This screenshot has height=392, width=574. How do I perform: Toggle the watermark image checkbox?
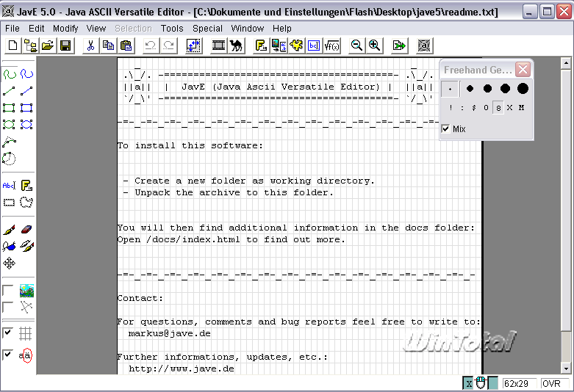pos(7,291)
